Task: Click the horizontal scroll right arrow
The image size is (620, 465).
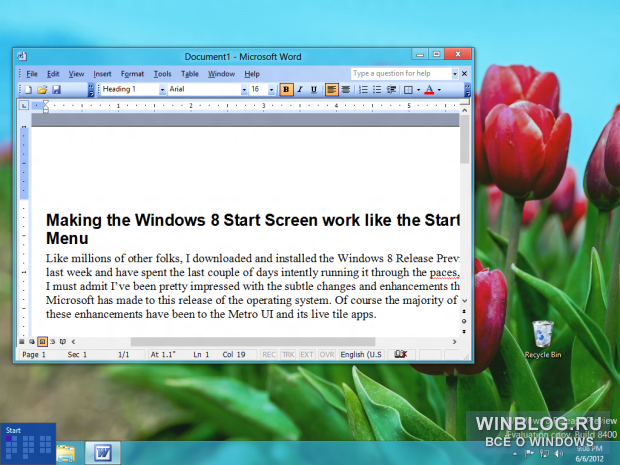Action: [x=454, y=342]
